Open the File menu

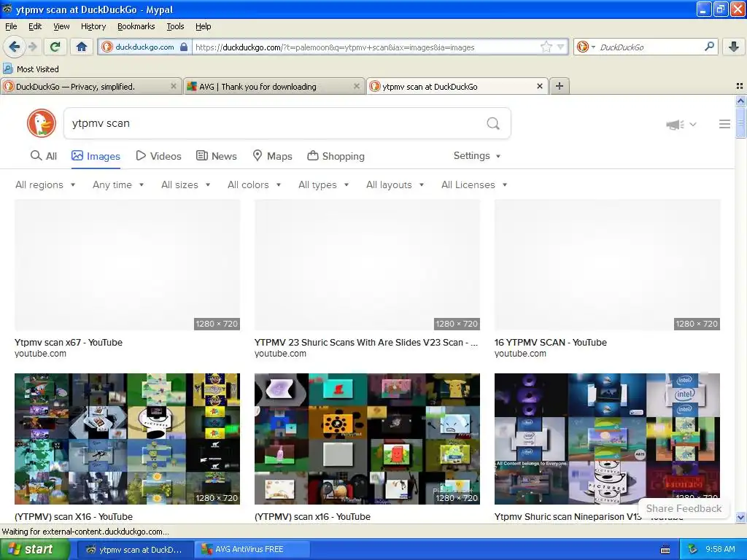click(11, 26)
